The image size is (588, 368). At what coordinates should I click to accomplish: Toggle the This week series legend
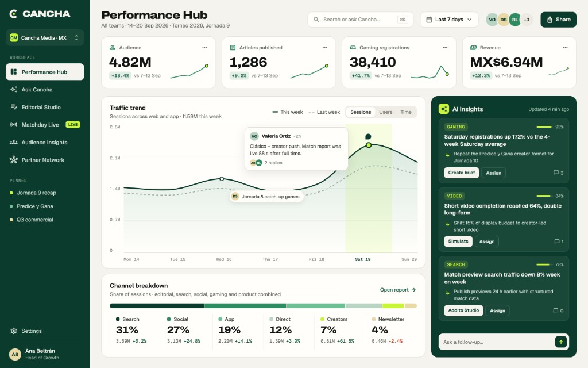point(288,112)
